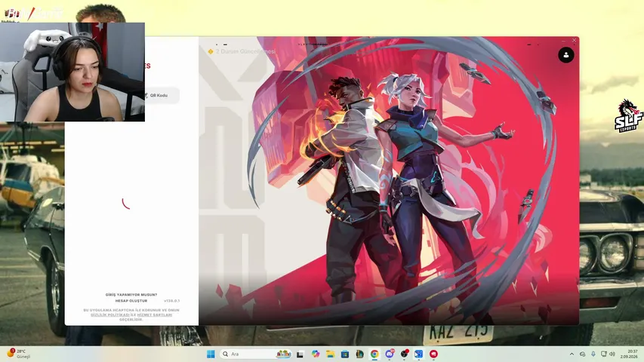The image size is (644, 362).
Task: Open the 'Hizmet Şartları' link
Action: tap(155, 314)
